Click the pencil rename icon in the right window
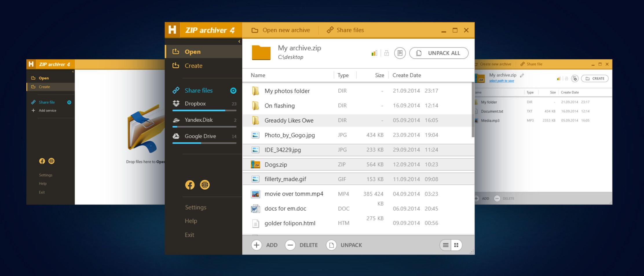This screenshot has height=276, width=644. (522, 75)
